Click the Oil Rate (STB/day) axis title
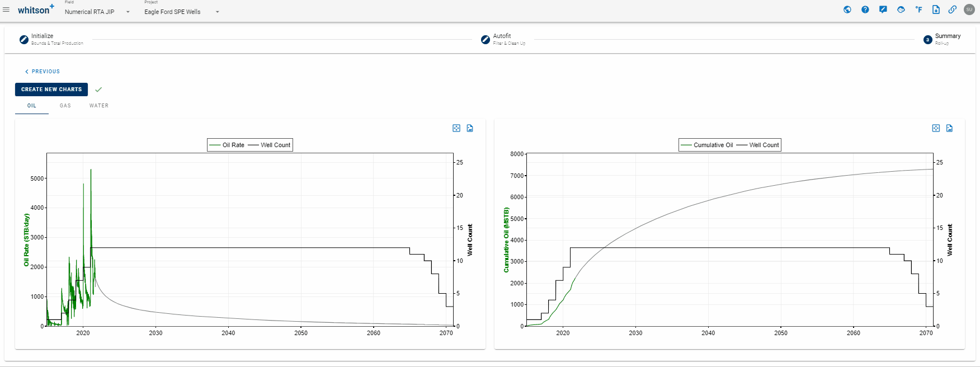 coord(26,240)
